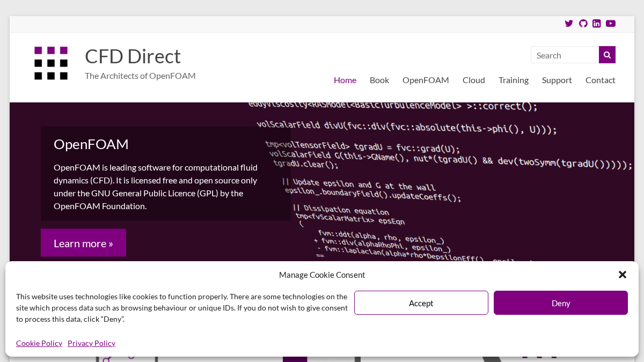This screenshot has width=644, height=362.
Task: Click the Learn more » button
Action: [x=83, y=243]
